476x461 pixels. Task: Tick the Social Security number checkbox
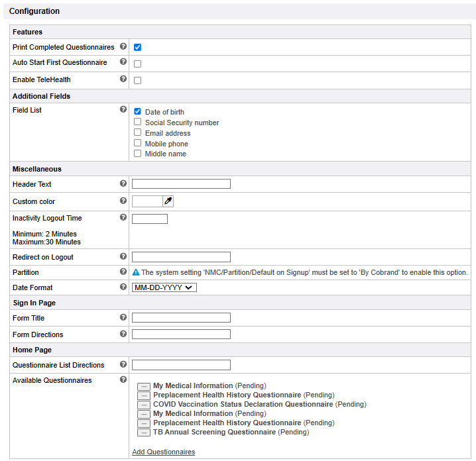(138, 122)
